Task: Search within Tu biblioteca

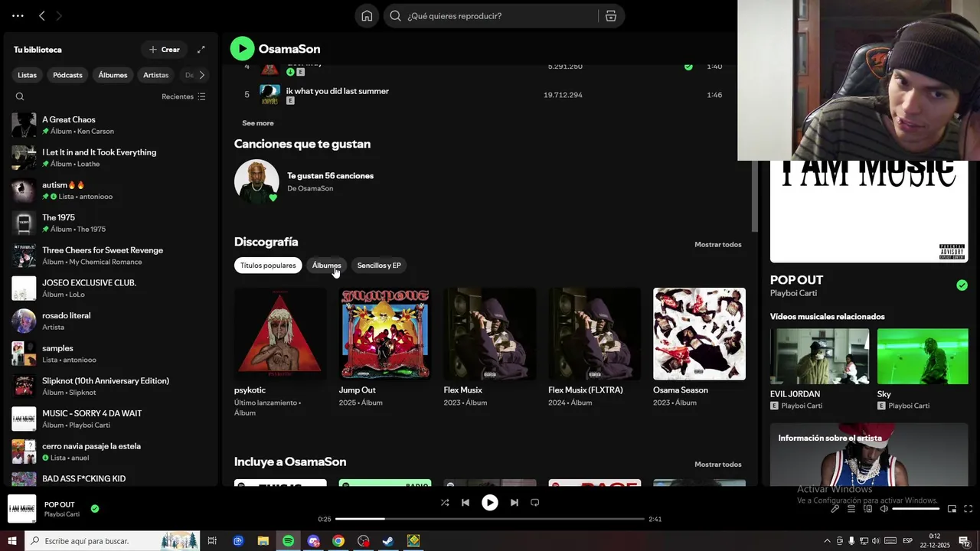Action: [20, 96]
